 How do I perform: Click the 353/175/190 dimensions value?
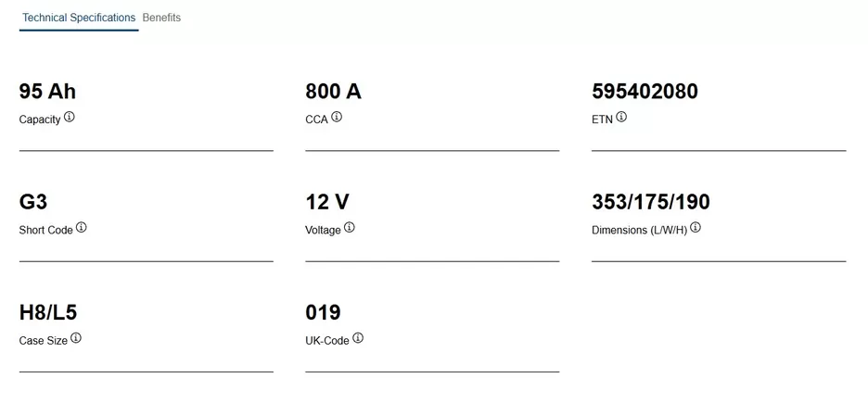pyautogui.click(x=650, y=202)
